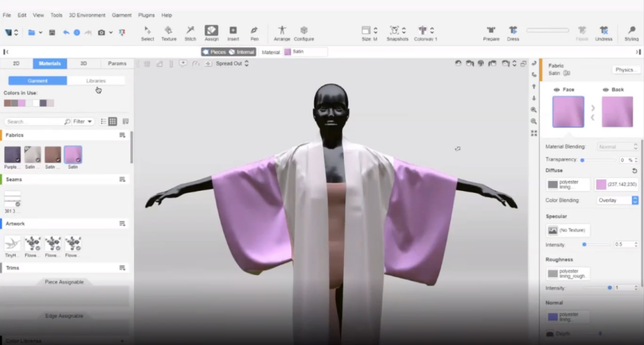Toggle Face material visibility eye
Screen dimensions: 644x345
(x=557, y=90)
